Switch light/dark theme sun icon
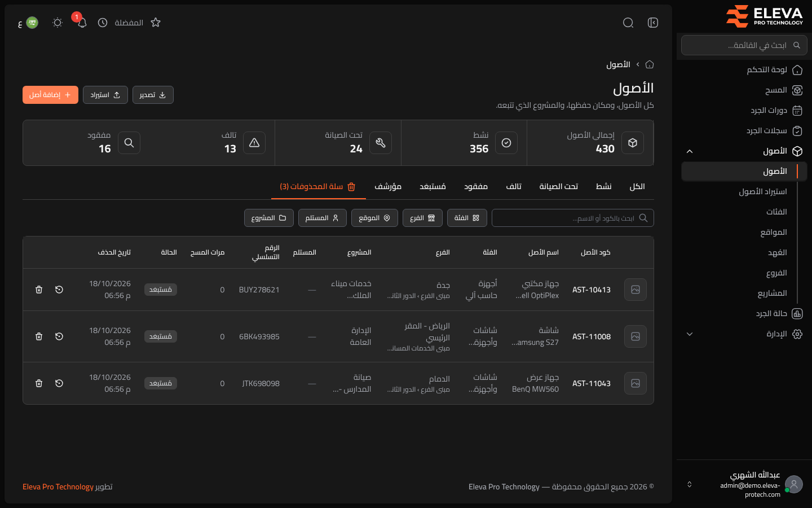The height and width of the screenshot is (508, 812). [x=58, y=23]
